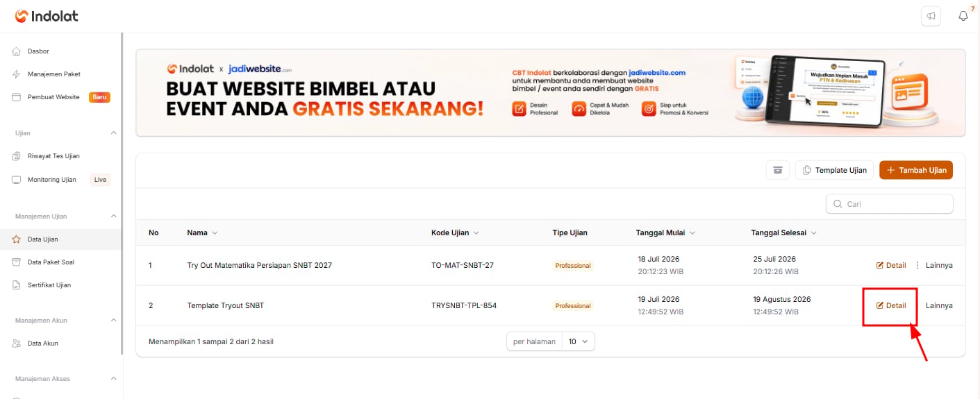Open Riwayat Tes Ujian menu item
This screenshot has height=399, width=980.
click(61, 156)
